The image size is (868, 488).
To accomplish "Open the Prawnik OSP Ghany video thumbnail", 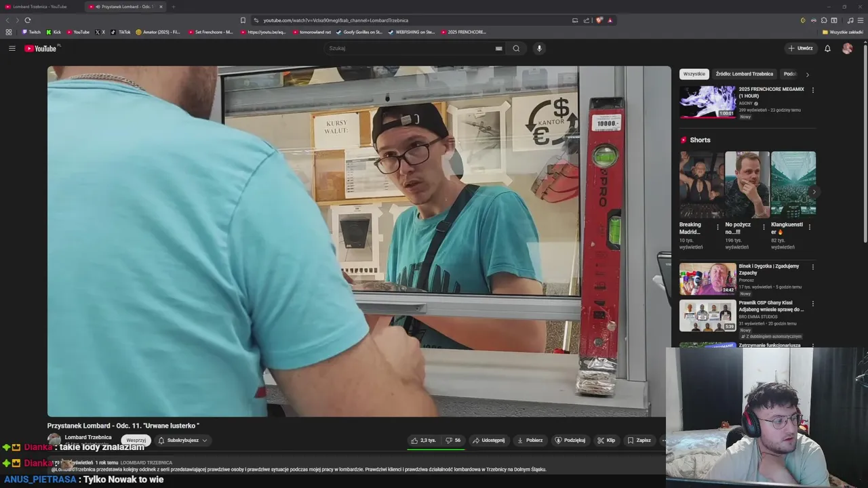I will (x=707, y=315).
